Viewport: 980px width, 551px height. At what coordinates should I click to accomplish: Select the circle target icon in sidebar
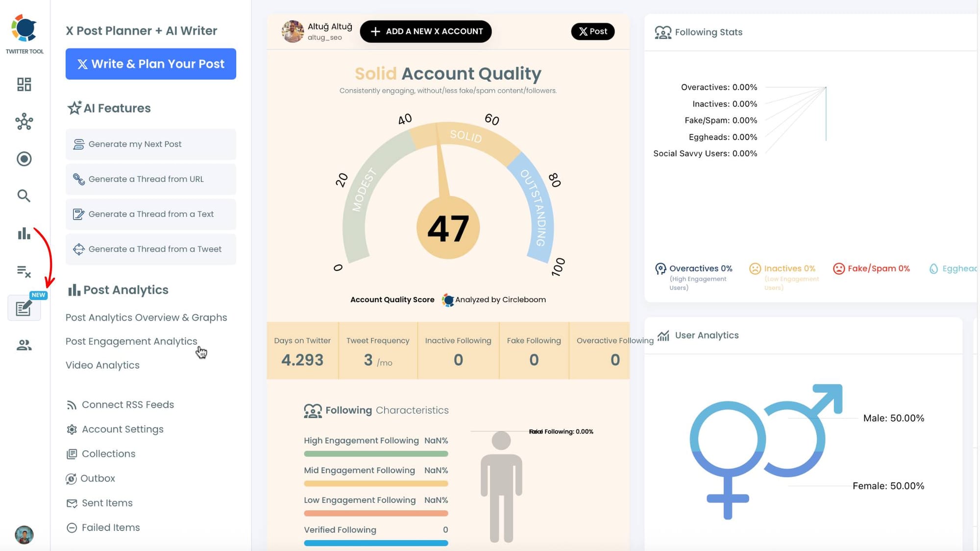24,159
